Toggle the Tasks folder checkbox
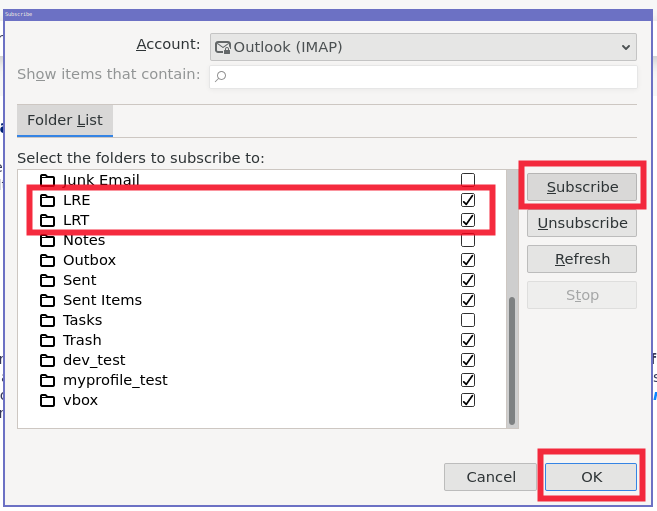Viewport: 657px width, 511px height. click(467, 320)
